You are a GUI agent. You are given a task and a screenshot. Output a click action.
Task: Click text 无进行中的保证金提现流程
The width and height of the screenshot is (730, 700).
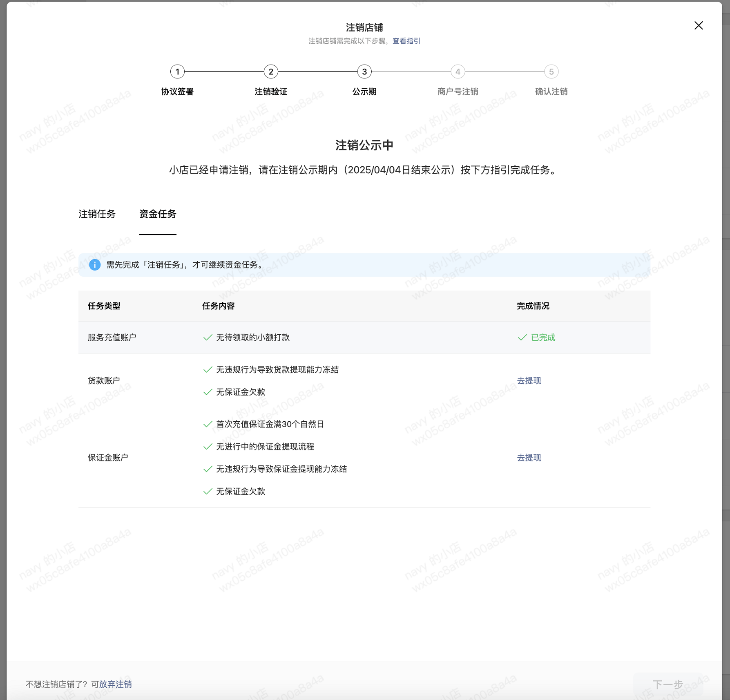(265, 447)
